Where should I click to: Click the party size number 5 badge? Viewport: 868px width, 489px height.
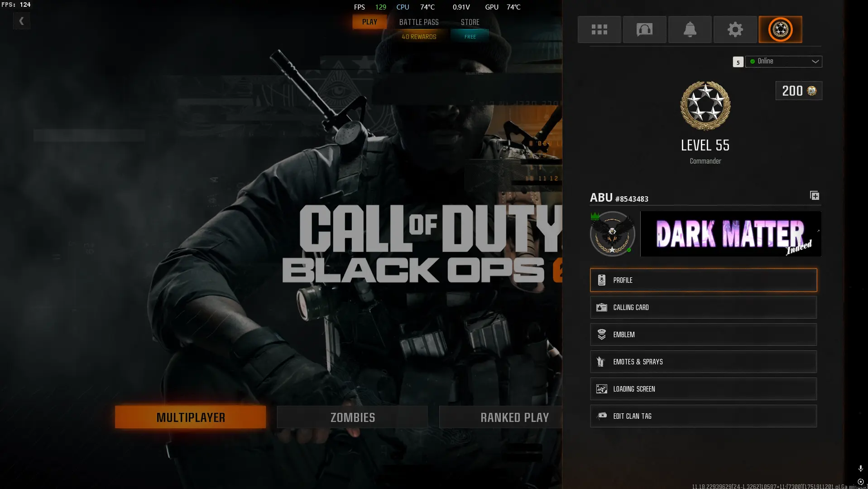pyautogui.click(x=738, y=62)
